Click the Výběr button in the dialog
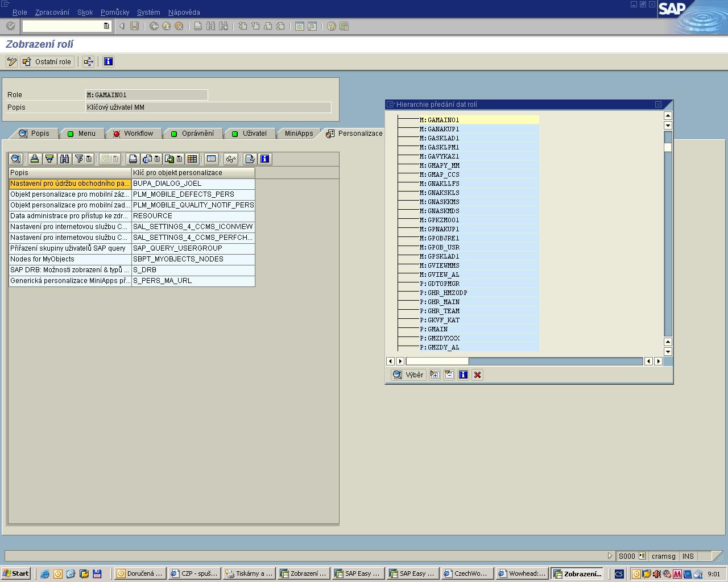Screen dimensions: 728x582 (408, 375)
